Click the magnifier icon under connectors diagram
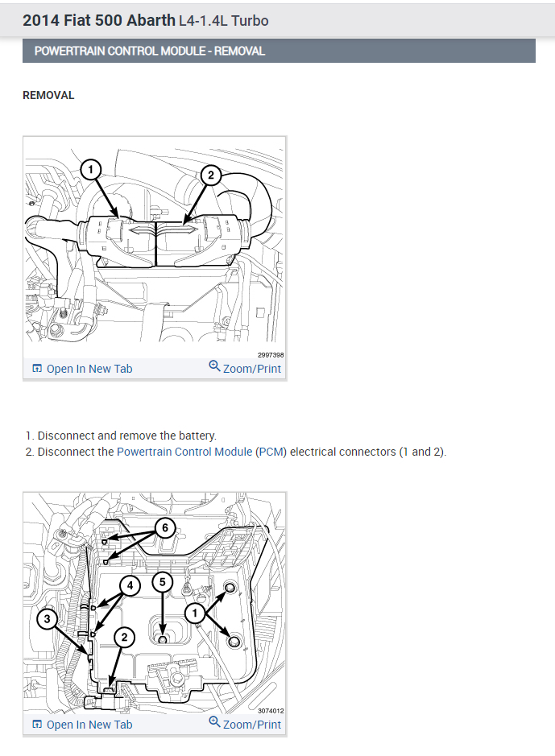 pyautogui.click(x=214, y=366)
